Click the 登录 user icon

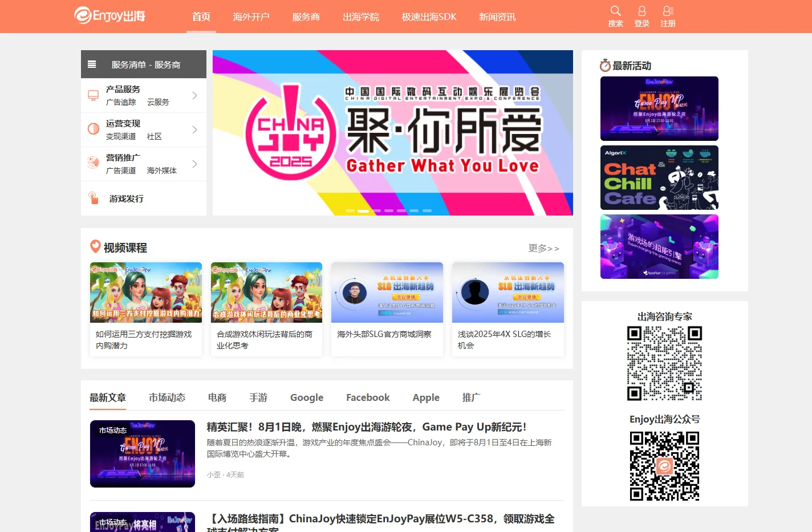(642, 11)
